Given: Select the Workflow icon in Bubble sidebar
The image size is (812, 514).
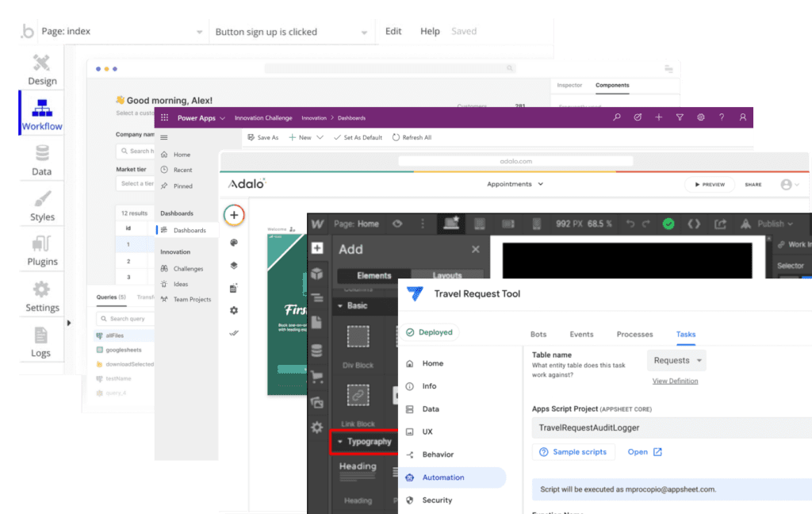Looking at the screenshot, I should point(42,109).
